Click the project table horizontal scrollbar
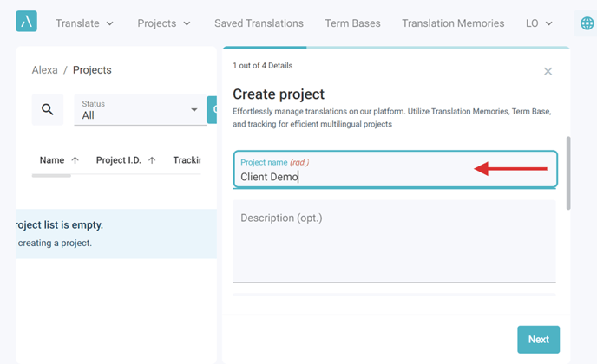The image size is (597, 364). pyautogui.click(x=51, y=175)
